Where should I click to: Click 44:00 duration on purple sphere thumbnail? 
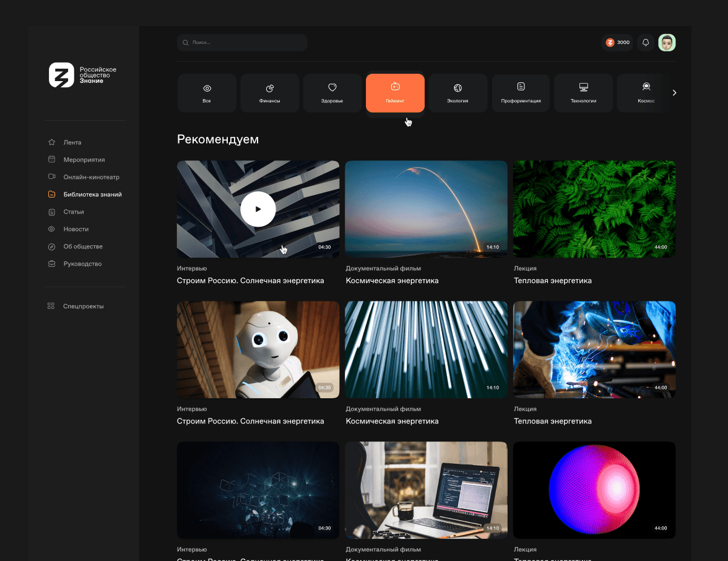click(661, 528)
